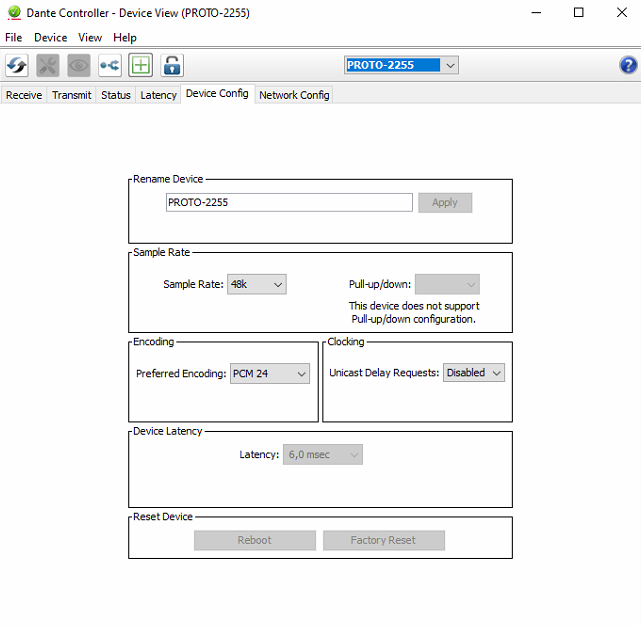641x626 pixels.
Task: Open the Latency 6,0 msec dropdown
Action: pos(323,455)
